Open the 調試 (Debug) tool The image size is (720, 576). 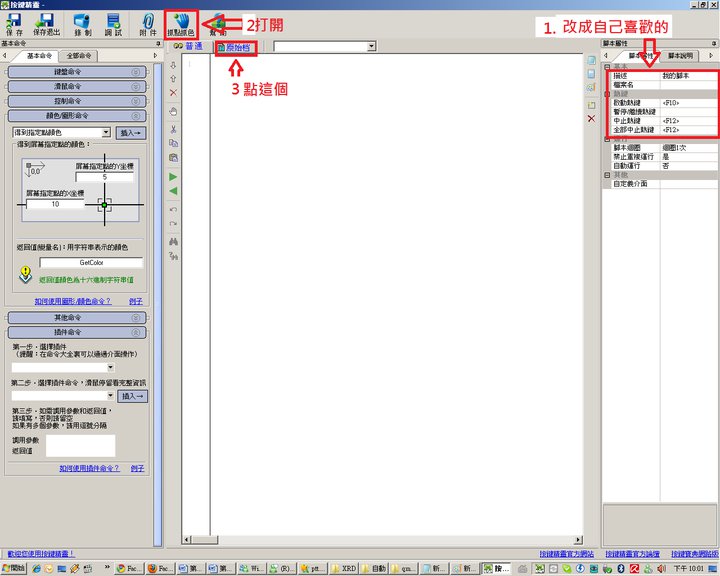[x=114, y=24]
